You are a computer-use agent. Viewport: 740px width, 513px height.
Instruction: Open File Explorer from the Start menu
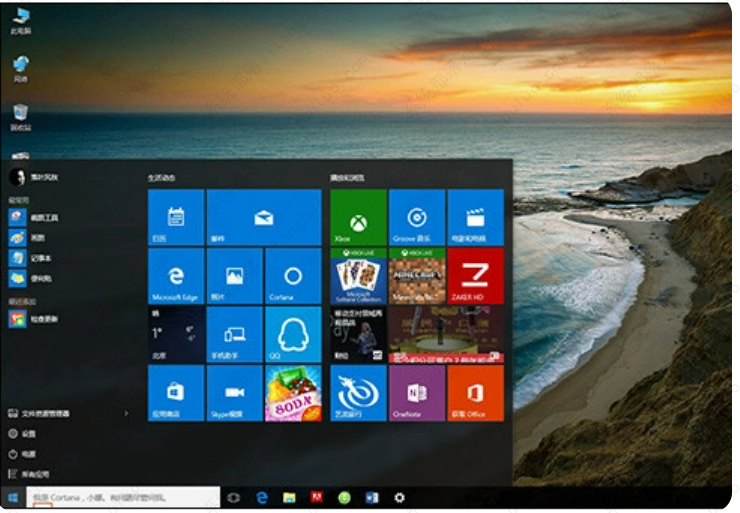[39, 413]
